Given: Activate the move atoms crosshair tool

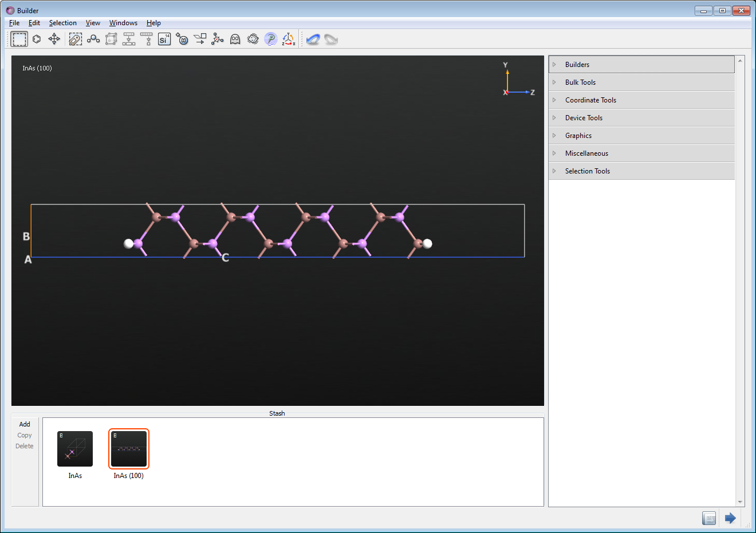Looking at the screenshot, I should pyautogui.click(x=54, y=39).
